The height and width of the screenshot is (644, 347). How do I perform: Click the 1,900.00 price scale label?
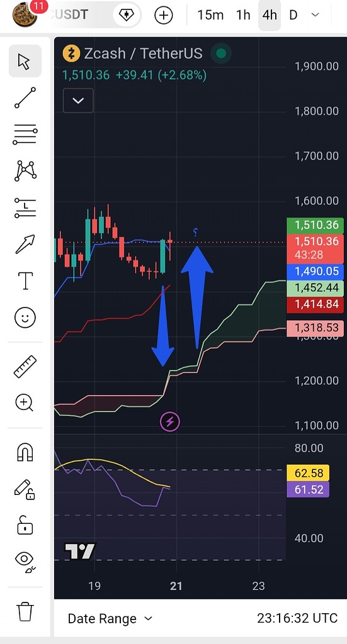(317, 66)
